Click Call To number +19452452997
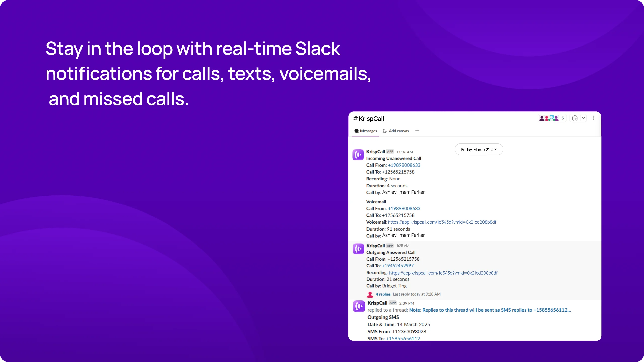644x362 pixels. (x=398, y=266)
